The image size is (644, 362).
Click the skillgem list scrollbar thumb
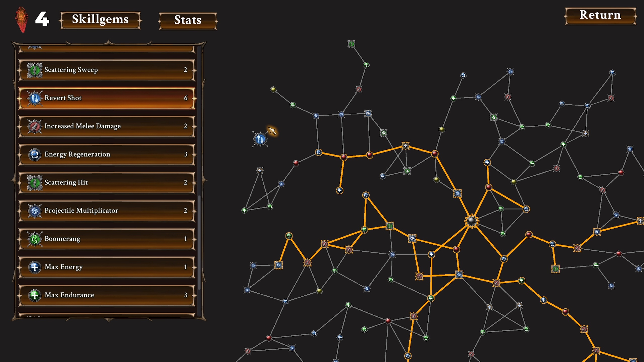[x=199, y=243]
